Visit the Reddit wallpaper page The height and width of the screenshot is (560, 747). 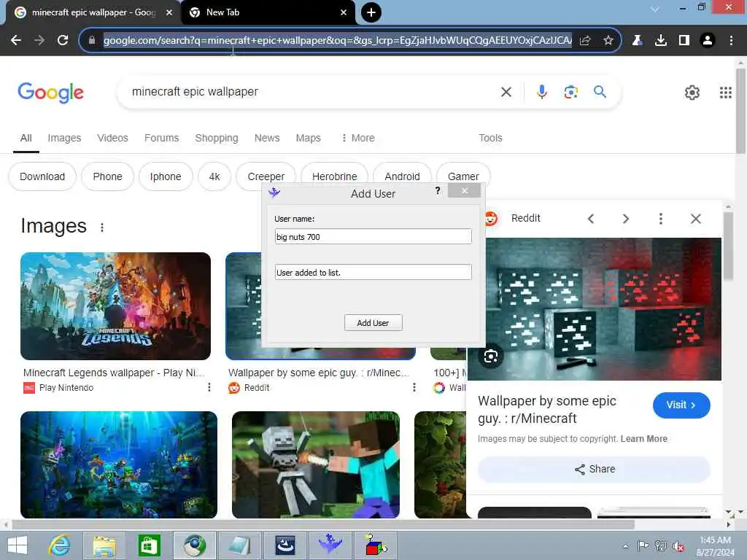[681, 405]
